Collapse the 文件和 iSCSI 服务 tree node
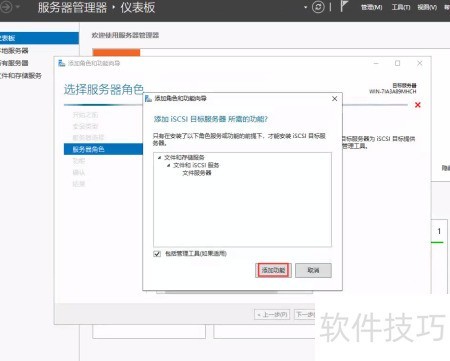450x361 pixels. click(x=169, y=165)
